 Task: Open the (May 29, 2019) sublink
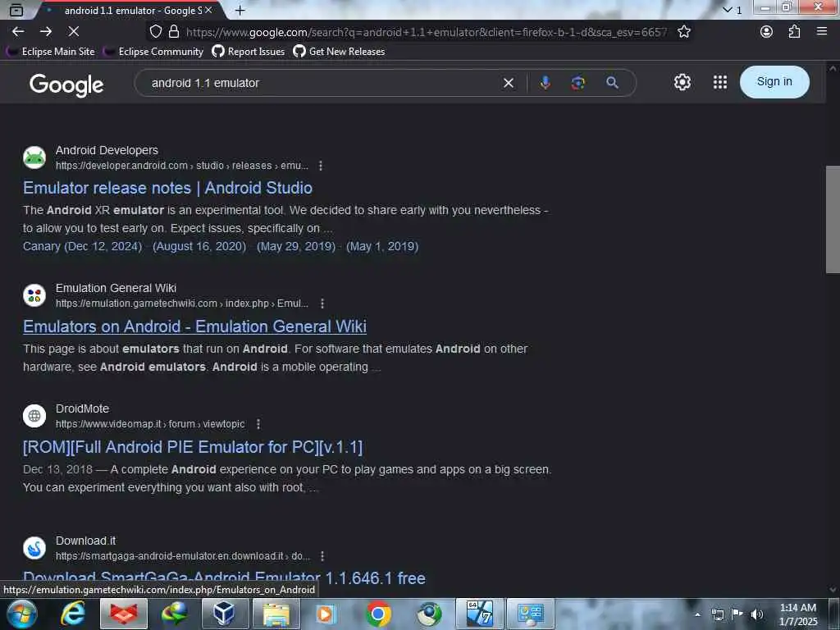pyautogui.click(x=296, y=246)
